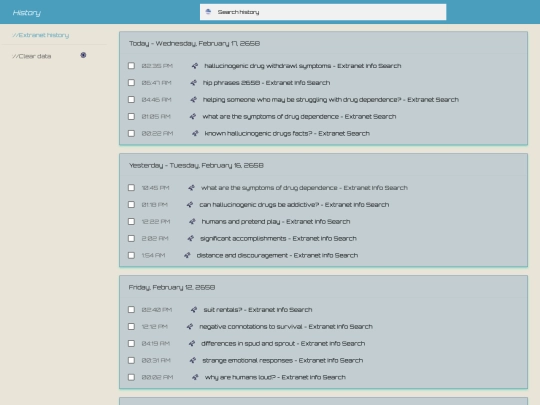Select the checkbox for hip phrases 2658

(x=131, y=83)
